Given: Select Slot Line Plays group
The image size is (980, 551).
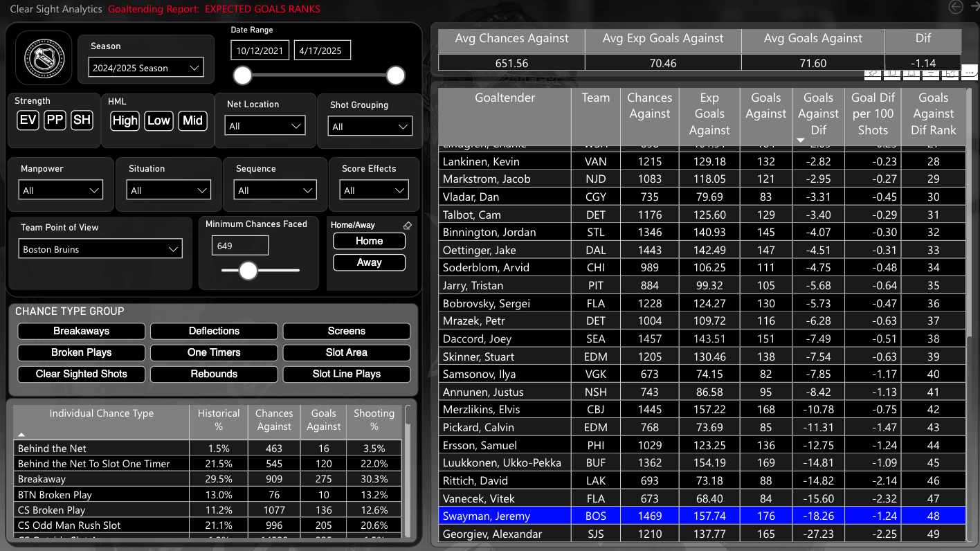Looking at the screenshot, I should pyautogui.click(x=346, y=374).
